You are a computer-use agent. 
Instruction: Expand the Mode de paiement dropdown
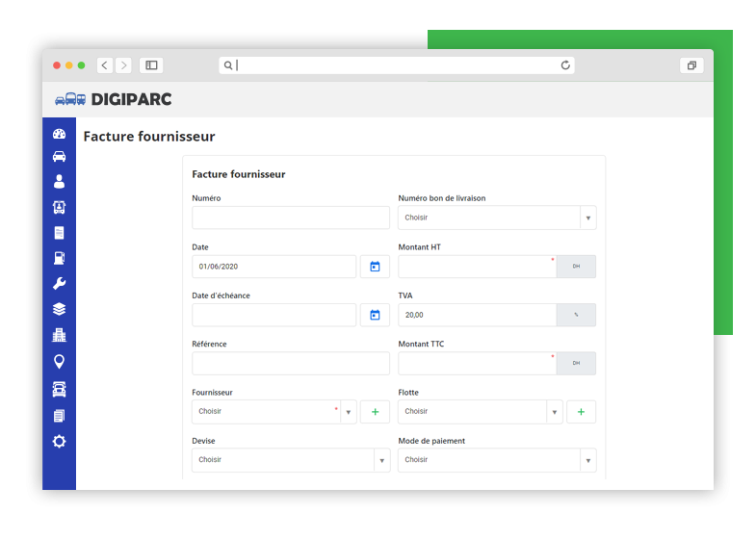pyautogui.click(x=588, y=460)
